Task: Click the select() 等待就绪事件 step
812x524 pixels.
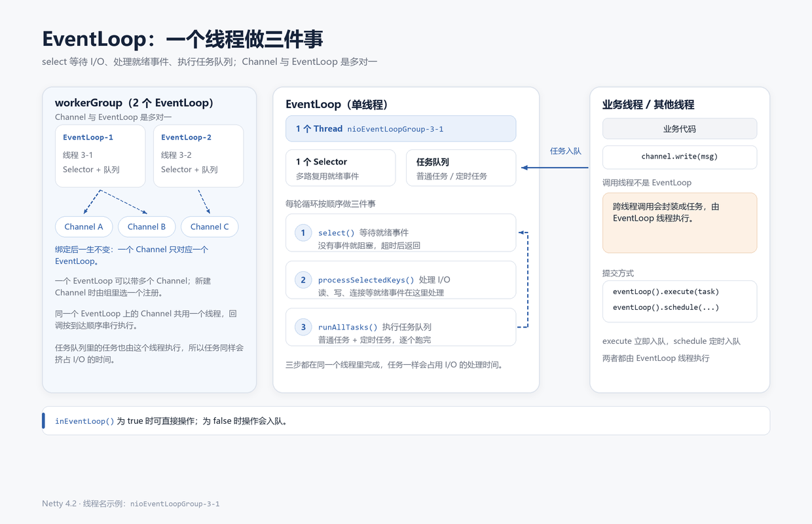Action: point(401,233)
